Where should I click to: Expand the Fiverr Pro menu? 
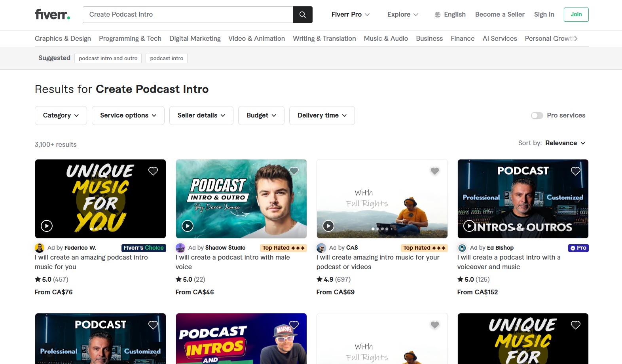tap(351, 15)
